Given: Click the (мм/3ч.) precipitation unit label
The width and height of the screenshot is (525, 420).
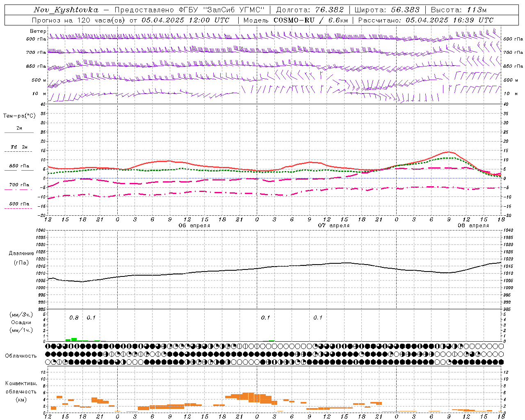Looking at the screenshot, I should point(21,315).
